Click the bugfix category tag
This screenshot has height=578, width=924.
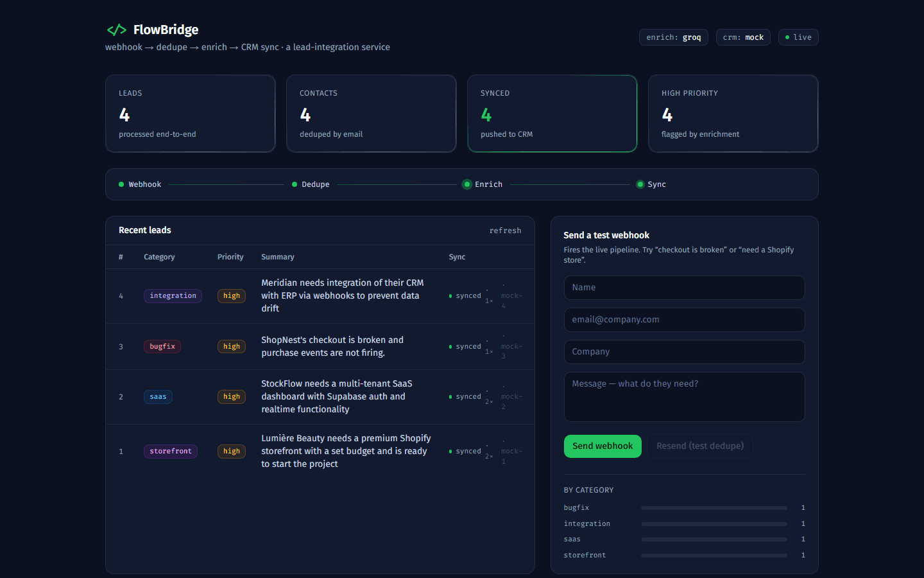pos(162,347)
